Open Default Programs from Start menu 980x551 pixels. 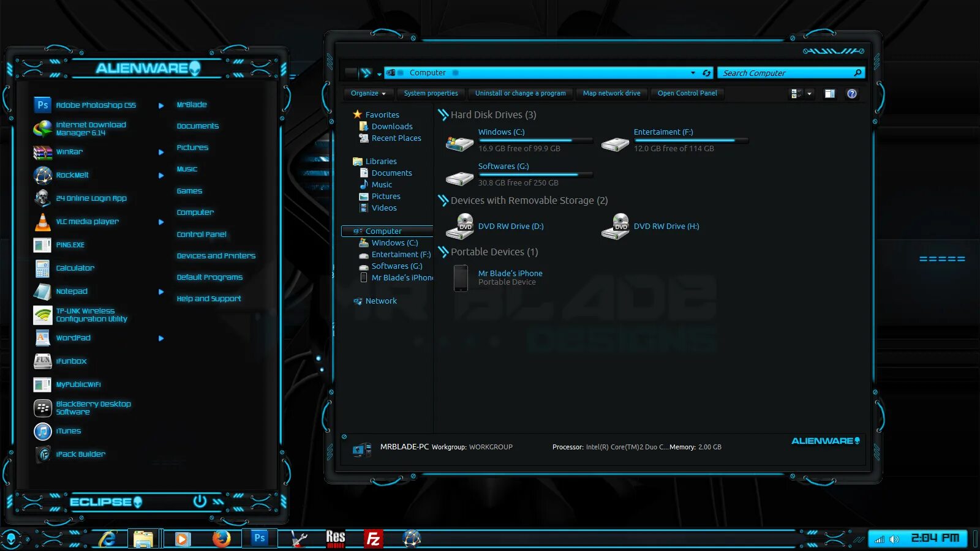209,277
